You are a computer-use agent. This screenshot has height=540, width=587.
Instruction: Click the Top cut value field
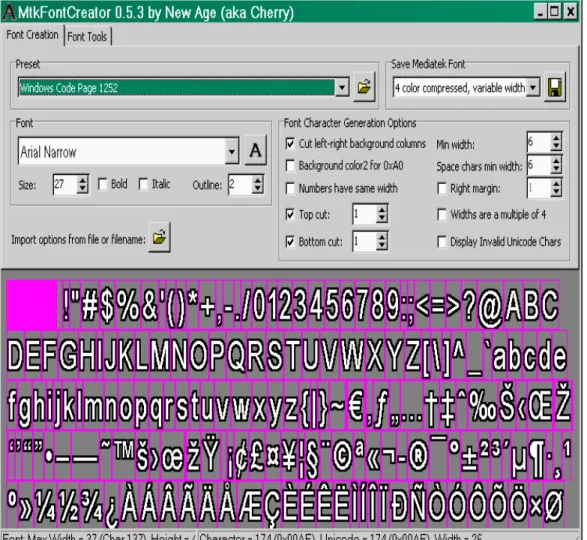click(365, 214)
